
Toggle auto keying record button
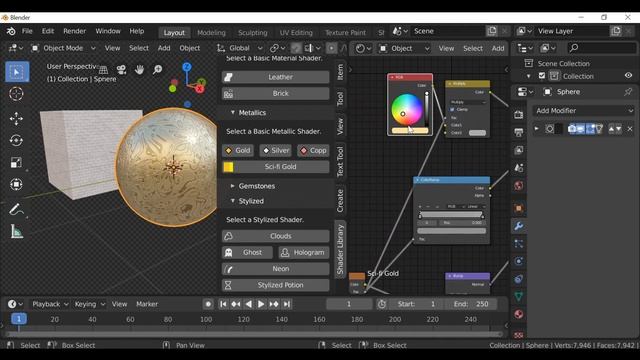(x=208, y=304)
